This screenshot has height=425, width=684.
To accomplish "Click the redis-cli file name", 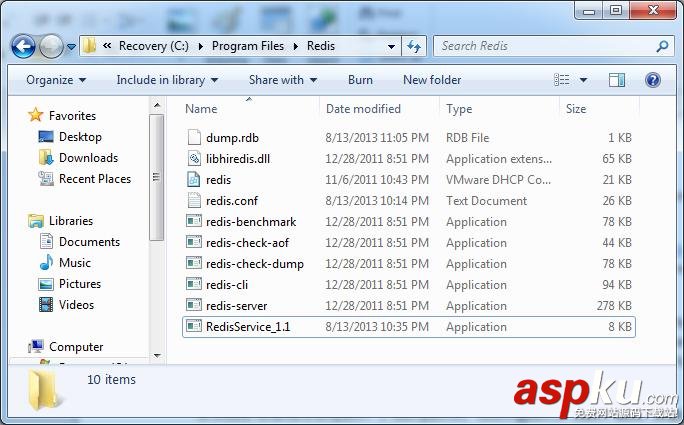I will point(227,285).
